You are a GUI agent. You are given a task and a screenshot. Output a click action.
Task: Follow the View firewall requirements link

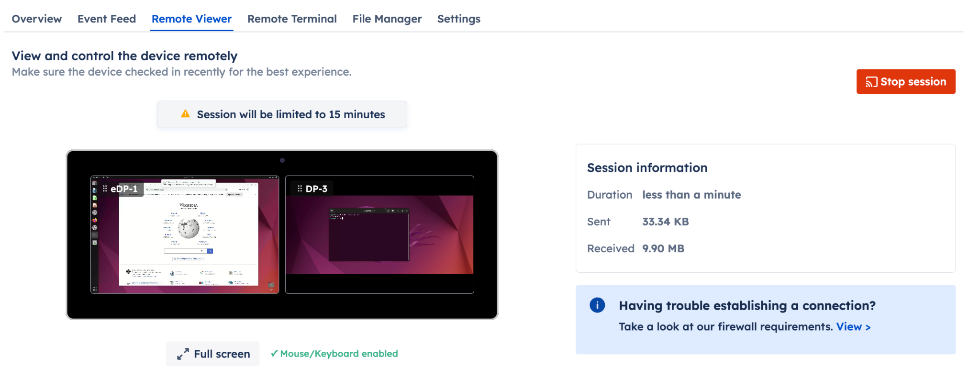point(853,327)
